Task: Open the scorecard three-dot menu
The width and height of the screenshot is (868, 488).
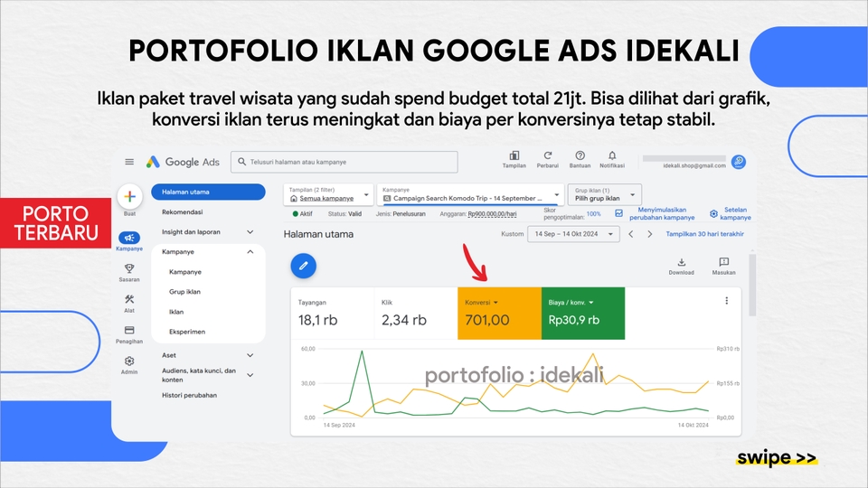Action: pyautogui.click(x=726, y=300)
